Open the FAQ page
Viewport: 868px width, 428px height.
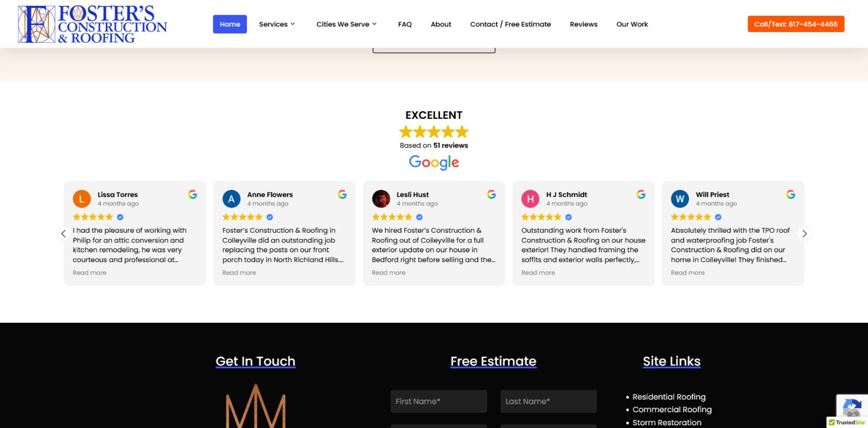(x=405, y=24)
